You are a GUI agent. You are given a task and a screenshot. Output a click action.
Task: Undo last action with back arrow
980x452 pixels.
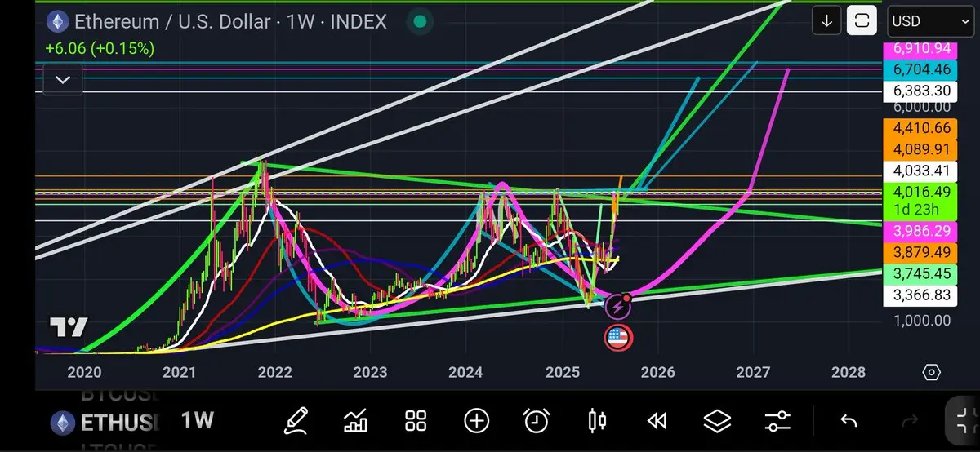coord(849,421)
